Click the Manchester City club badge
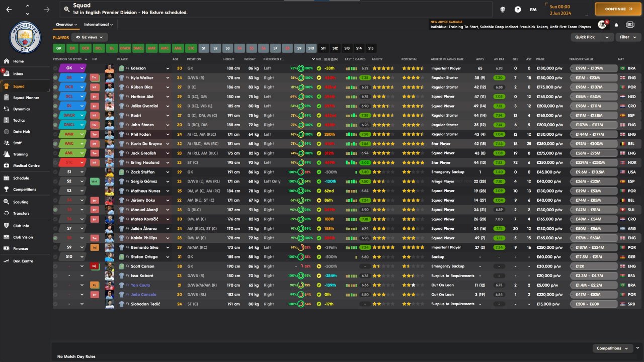The height and width of the screenshot is (362, 644). (x=26, y=37)
